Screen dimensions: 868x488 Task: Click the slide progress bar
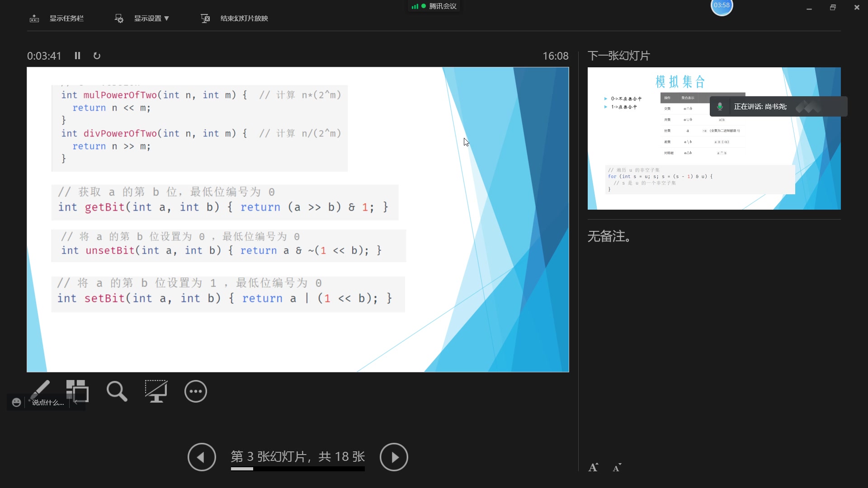tap(297, 469)
